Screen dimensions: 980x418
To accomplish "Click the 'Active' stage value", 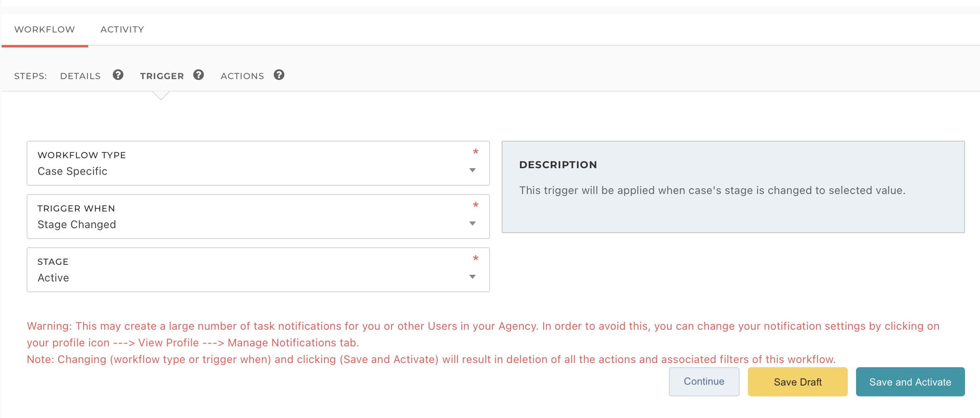I will tap(53, 278).
